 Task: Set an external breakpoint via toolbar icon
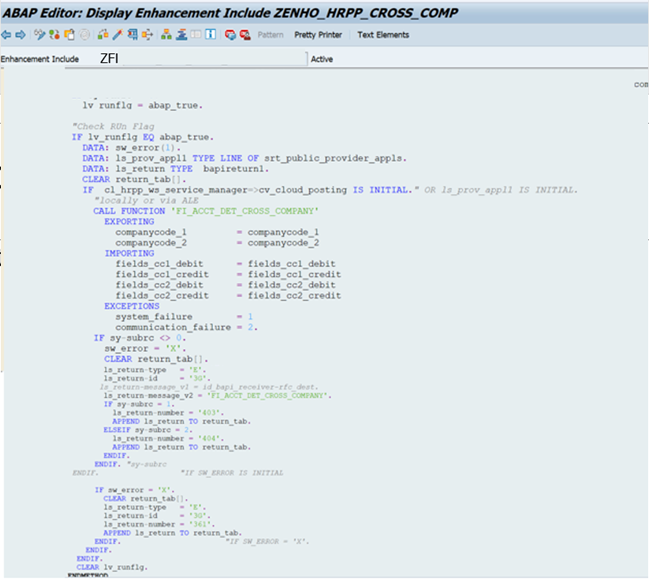[245, 35]
